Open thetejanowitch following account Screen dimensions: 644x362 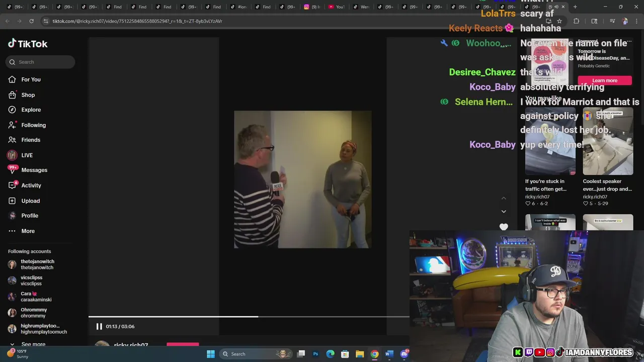pos(31,264)
